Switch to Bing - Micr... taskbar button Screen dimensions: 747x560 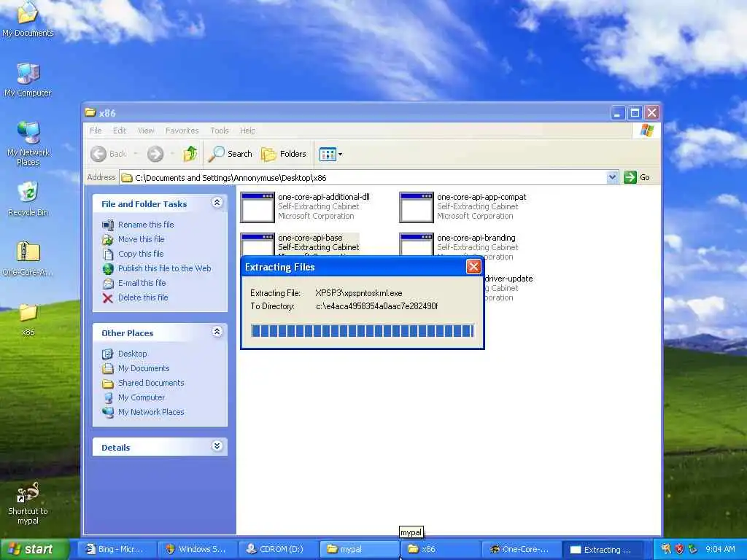click(x=117, y=550)
